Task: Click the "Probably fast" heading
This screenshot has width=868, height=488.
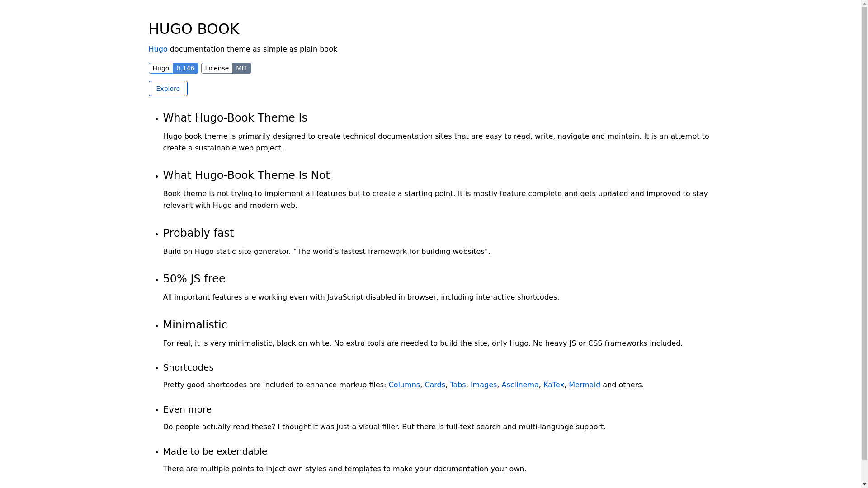Action: [198, 233]
